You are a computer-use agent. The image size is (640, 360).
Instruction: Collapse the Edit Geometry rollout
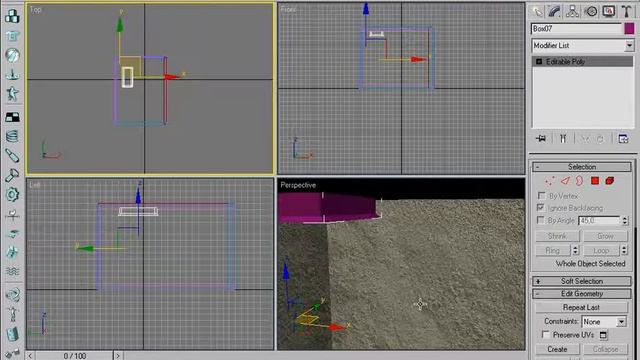coord(582,293)
